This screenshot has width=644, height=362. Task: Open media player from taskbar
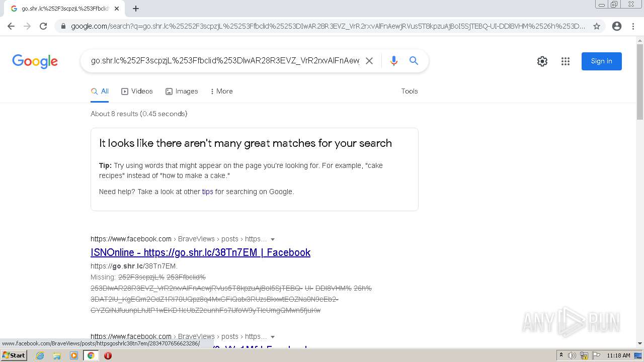click(74, 355)
